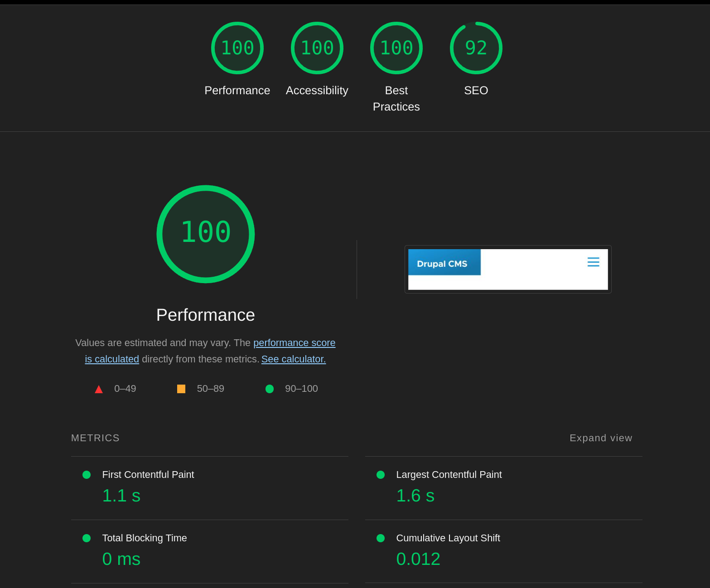Click the orange square 50–89 legend icon
This screenshot has width=710, height=588.
click(181, 389)
